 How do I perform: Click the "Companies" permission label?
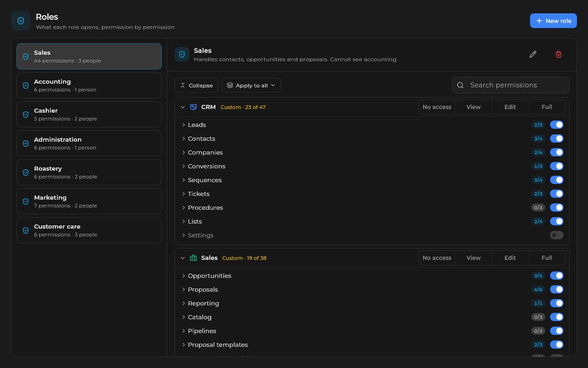pyautogui.click(x=205, y=152)
